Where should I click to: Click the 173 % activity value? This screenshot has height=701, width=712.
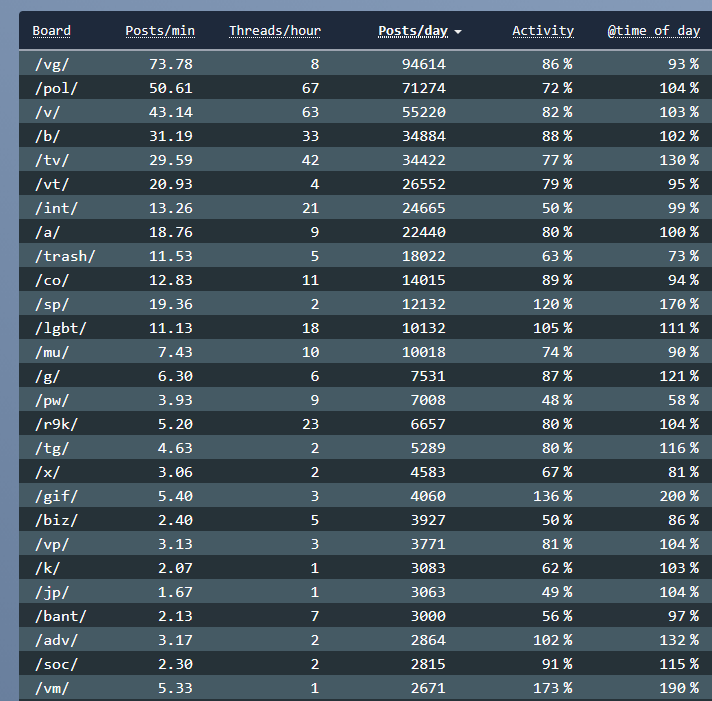pyautogui.click(x=553, y=689)
